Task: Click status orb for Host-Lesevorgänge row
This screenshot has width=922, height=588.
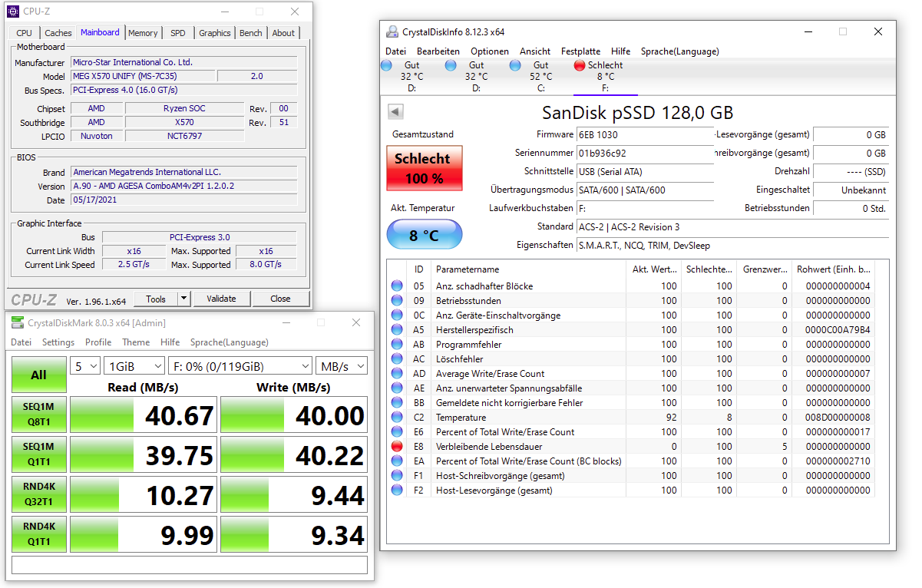Action: pyautogui.click(x=397, y=490)
